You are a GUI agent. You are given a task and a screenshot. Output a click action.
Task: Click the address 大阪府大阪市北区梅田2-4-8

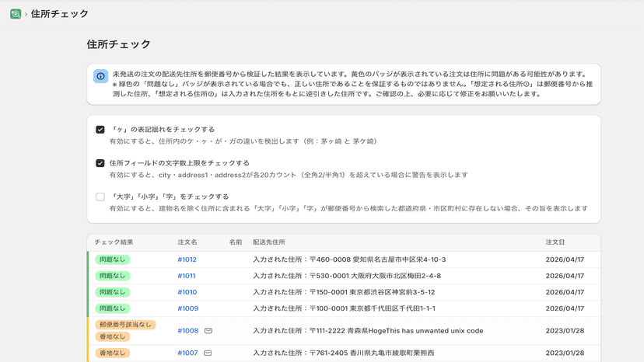coord(396,276)
